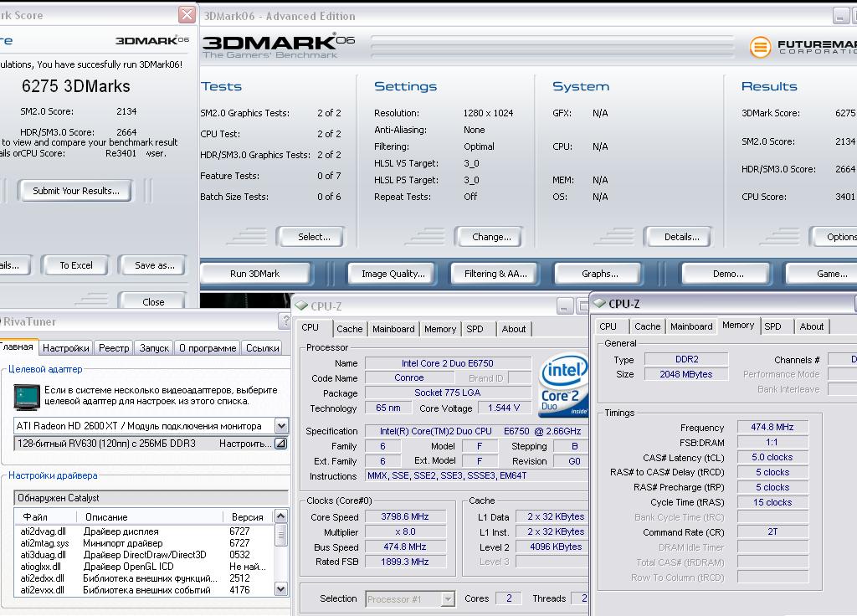Click the Описание column header
Image resolution: width=857 pixels, height=616 pixels.
(x=151, y=517)
